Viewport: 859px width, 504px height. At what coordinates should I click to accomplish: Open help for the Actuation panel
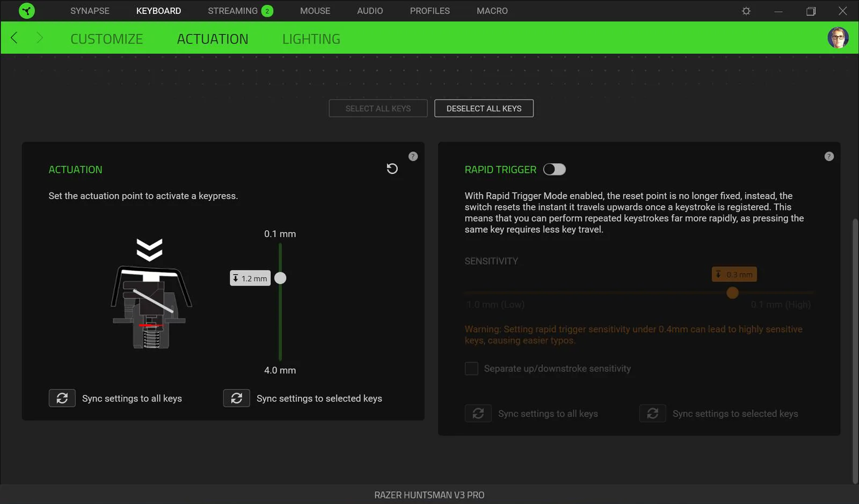click(413, 156)
